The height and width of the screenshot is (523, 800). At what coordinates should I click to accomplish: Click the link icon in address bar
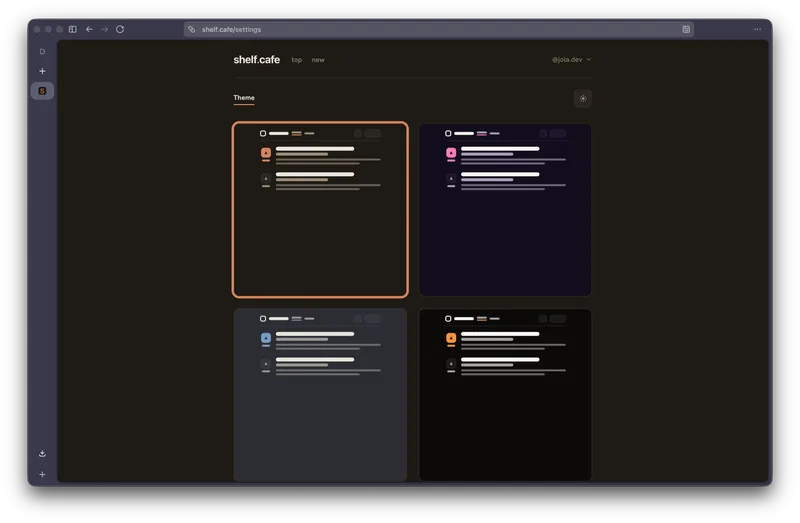tap(191, 30)
